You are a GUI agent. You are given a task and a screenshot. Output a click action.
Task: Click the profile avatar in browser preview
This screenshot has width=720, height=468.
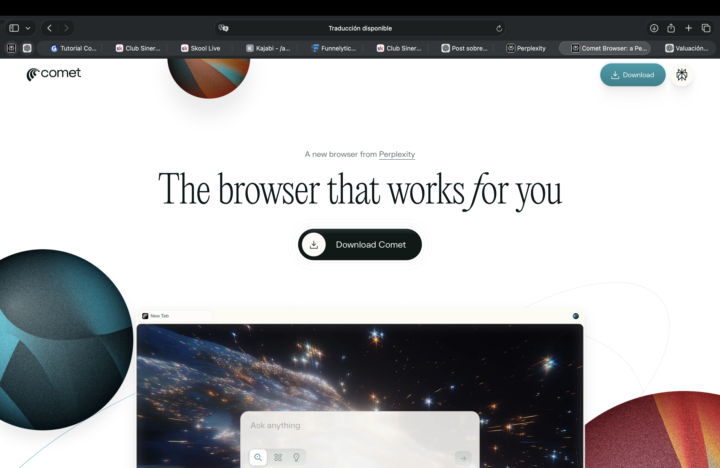(x=575, y=316)
